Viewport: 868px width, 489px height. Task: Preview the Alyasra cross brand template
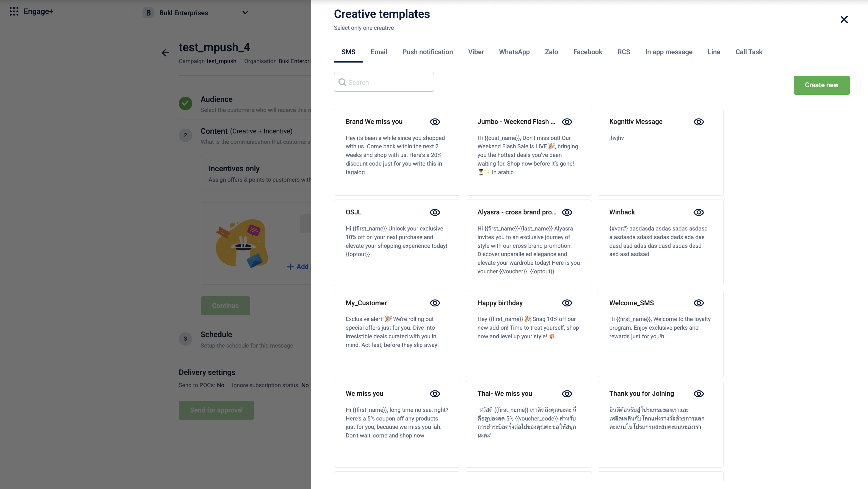tap(567, 212)
